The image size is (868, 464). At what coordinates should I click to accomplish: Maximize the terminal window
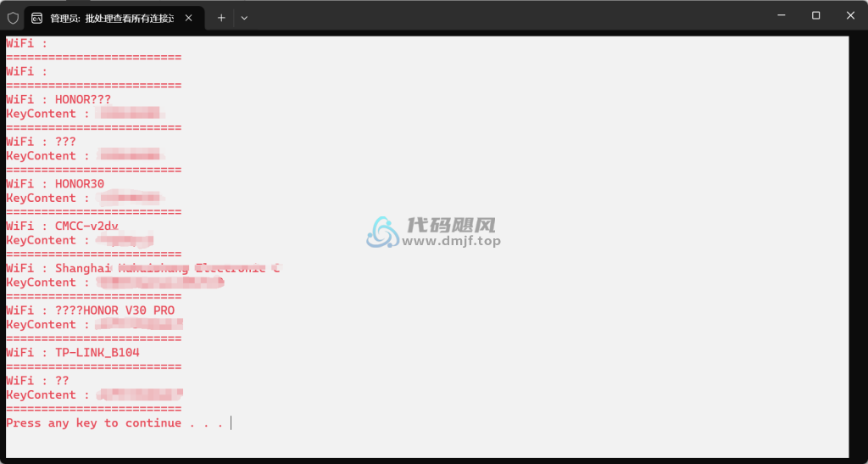pos(815,15)
